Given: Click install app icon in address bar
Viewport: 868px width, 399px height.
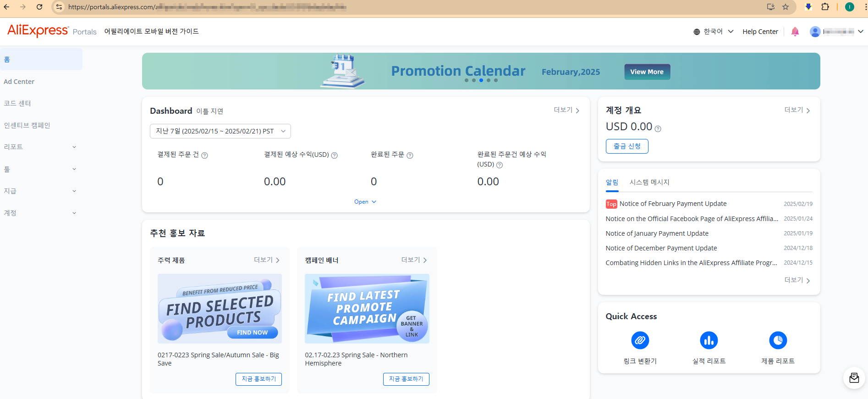Looking at the screenshot, I should (771, 7).
